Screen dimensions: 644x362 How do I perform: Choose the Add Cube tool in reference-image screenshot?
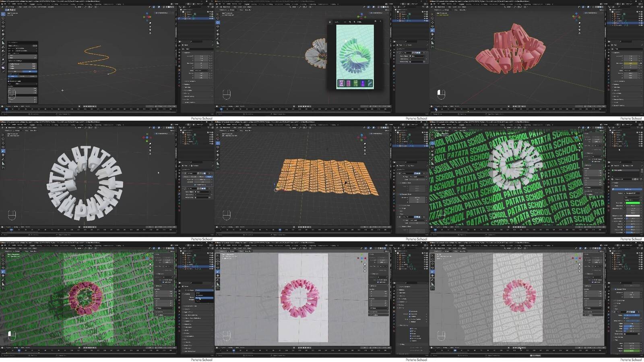coord(218,46)
